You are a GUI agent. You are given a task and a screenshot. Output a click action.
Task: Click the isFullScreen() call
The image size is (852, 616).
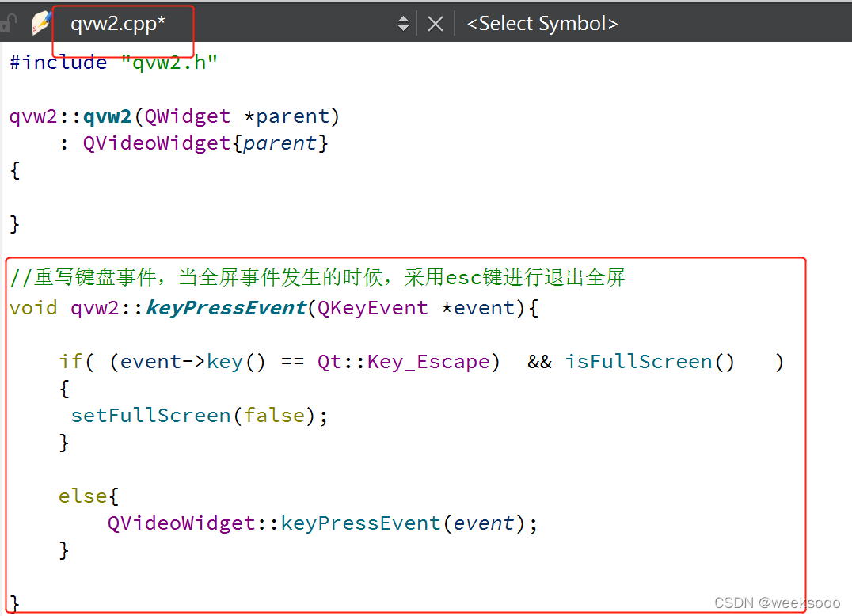coord(650,362)
